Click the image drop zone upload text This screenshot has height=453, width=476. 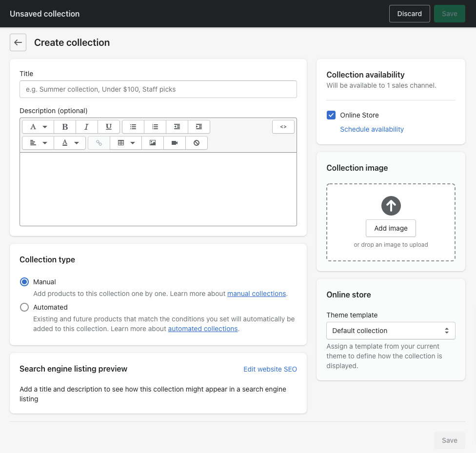pos(391,245)
